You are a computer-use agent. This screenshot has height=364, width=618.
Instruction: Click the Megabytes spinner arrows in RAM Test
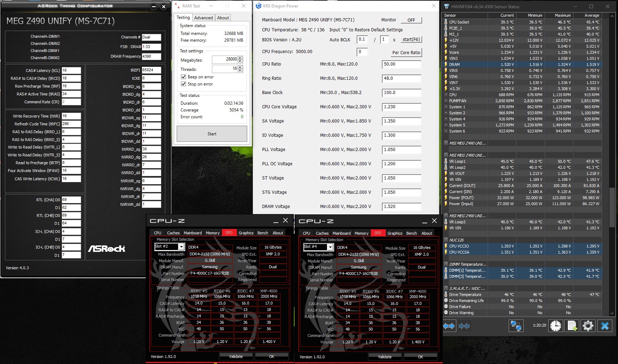(x=240, y=59)
